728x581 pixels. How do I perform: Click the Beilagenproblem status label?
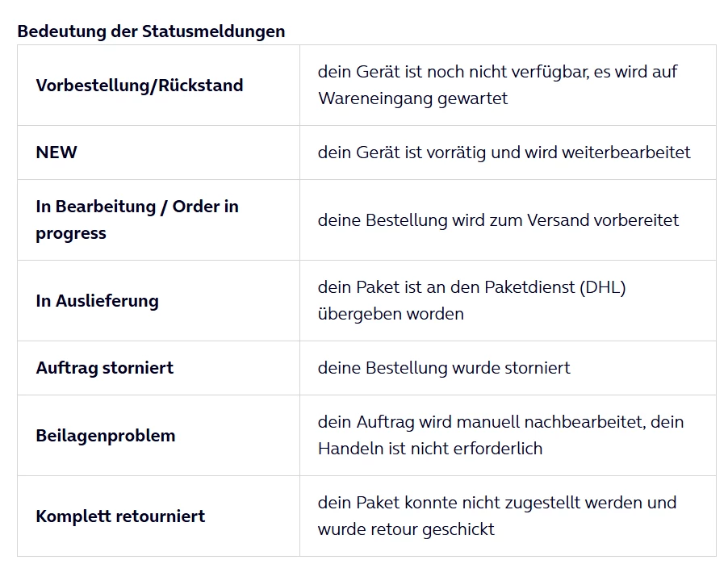click(x=106, y=435)
